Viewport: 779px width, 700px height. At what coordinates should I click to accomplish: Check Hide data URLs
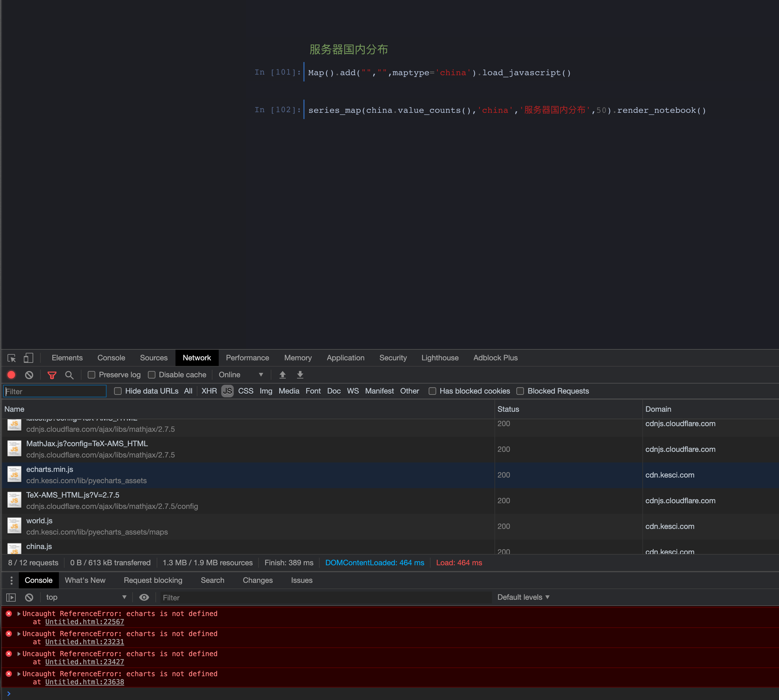118,391
